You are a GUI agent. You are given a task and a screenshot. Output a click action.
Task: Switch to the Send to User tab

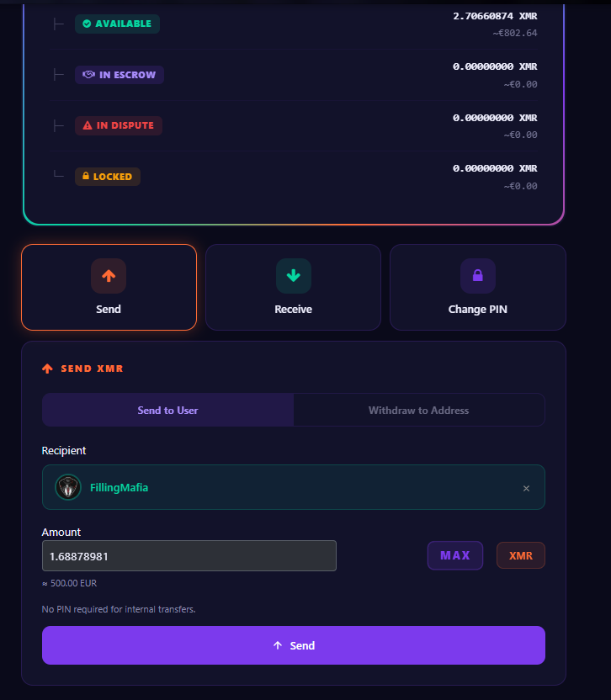[168, 410]
